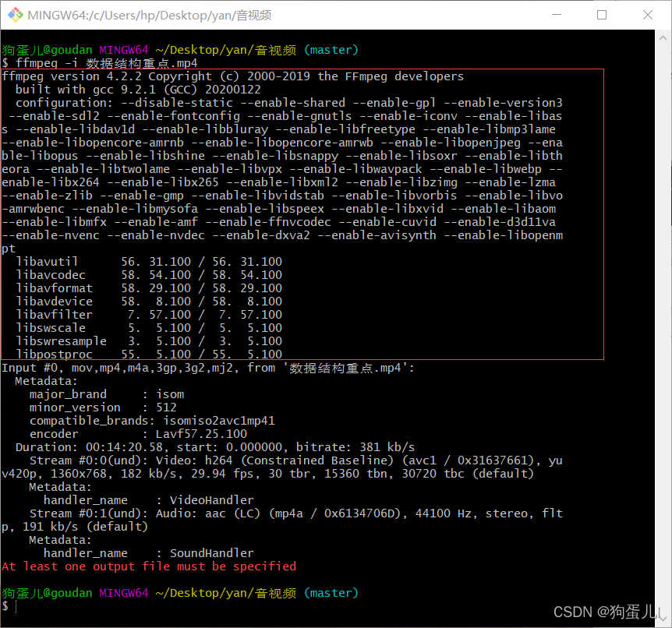
Task: Click the libswresample version row
Action: 149,341
